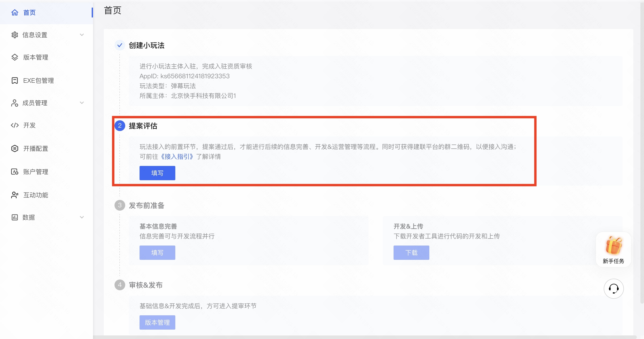Expand the 数据 submenu chevron
644x339 pixels.
tap(82, 217)
